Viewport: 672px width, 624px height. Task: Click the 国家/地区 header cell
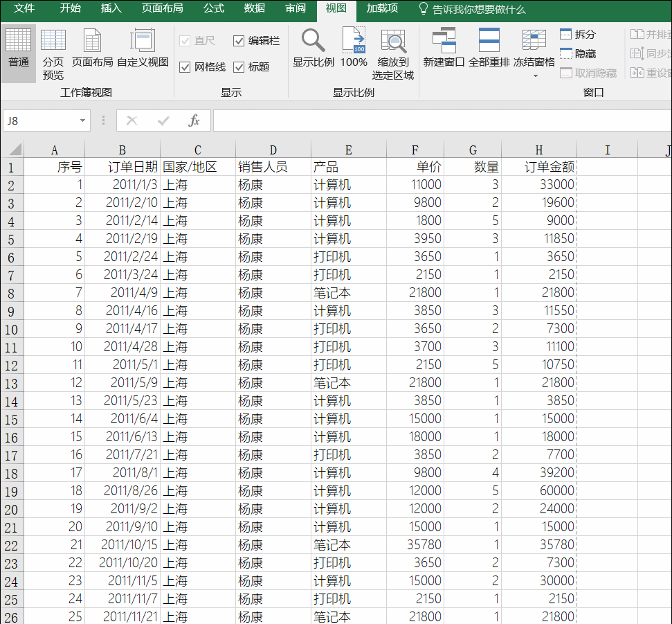[x=197, y=167]
